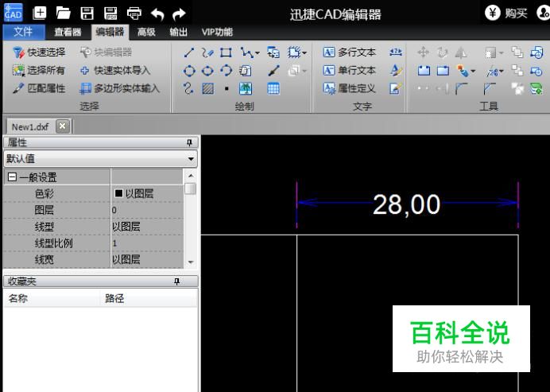The height and width of the screenshot is (392, 550).
Task: Select the freehand polyline pencil tool
Action: (207, 52)
